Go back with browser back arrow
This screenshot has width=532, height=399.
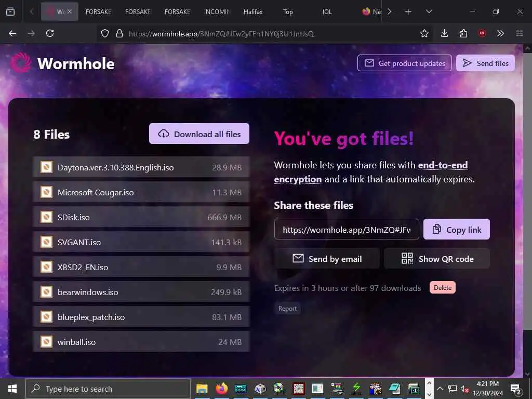[12, 33]
